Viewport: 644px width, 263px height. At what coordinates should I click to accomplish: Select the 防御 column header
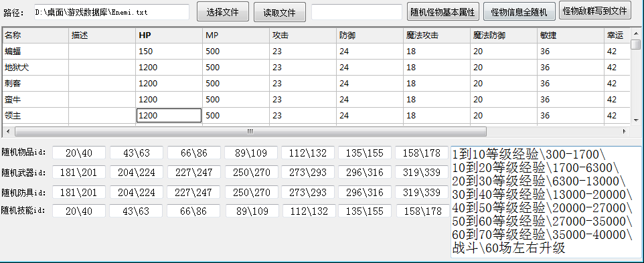370,35
